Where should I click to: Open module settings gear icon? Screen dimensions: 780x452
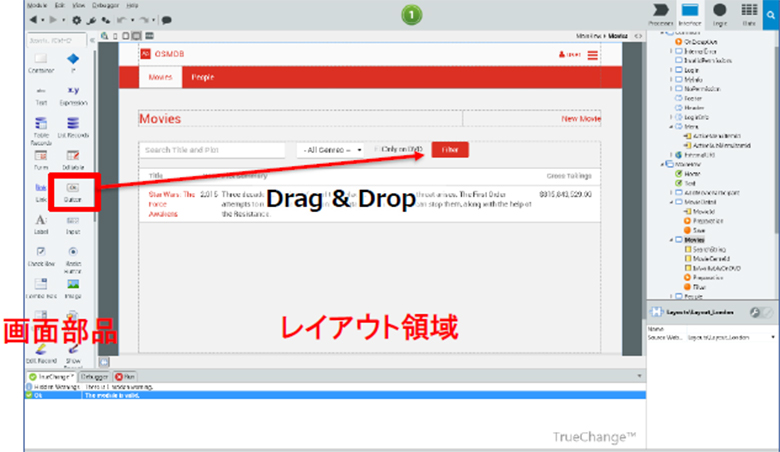point(77,20)
